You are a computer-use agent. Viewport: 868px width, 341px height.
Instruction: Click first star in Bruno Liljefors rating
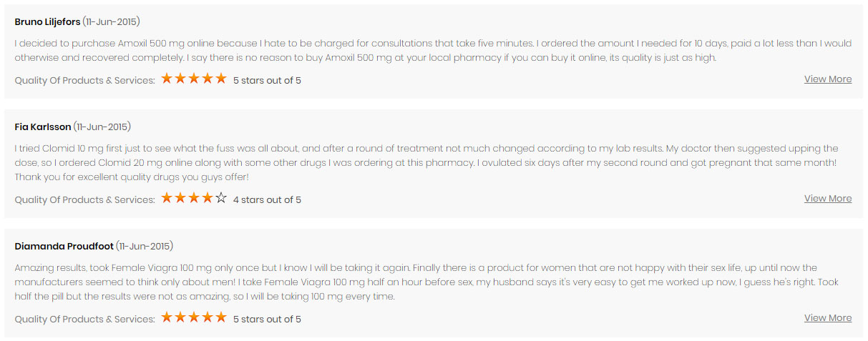(x=167, y=79)
